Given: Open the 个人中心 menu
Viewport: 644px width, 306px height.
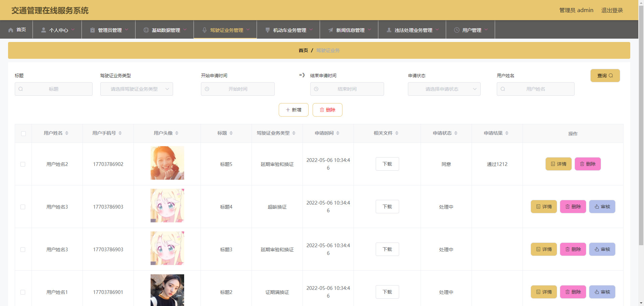Looking at the screenshot, I should (57, 30).
